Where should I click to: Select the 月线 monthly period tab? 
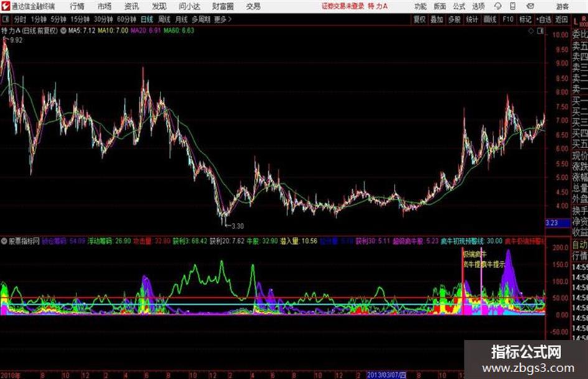tap(182, 19)
